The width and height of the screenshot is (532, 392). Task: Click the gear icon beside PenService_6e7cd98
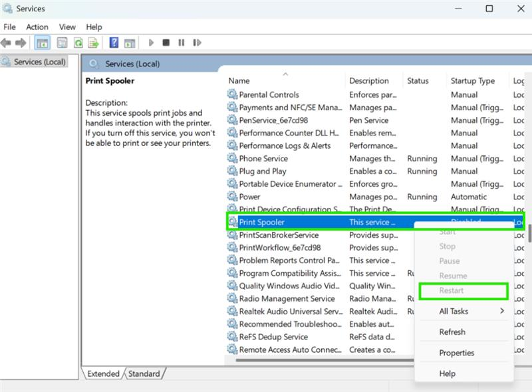232,120
